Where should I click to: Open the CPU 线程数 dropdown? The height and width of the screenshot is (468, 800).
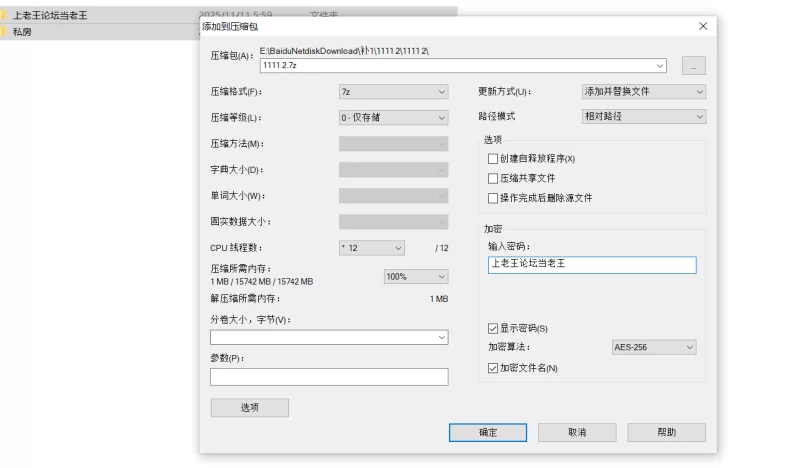(x=371, y=247)
